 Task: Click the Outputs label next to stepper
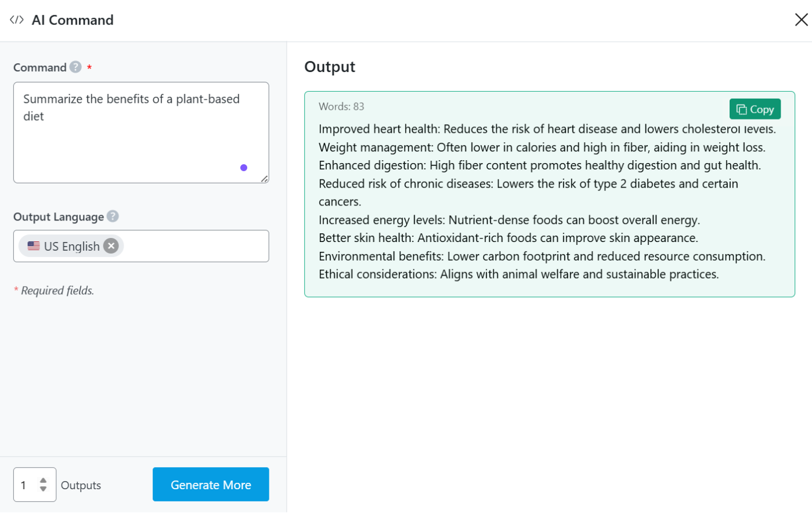pyautogui.click(x=81, y=486)
